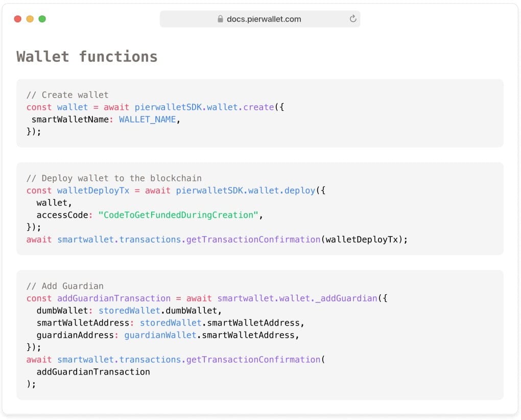This screenshot has width=521, height=420.
Task: Click the padlock icon in address bar
Action: 221,19
